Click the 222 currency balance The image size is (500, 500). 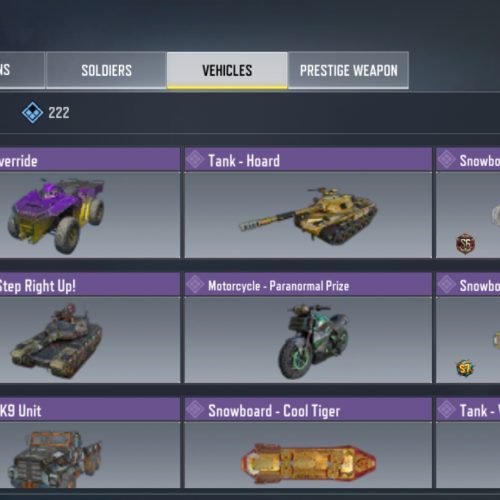(59, 113)
